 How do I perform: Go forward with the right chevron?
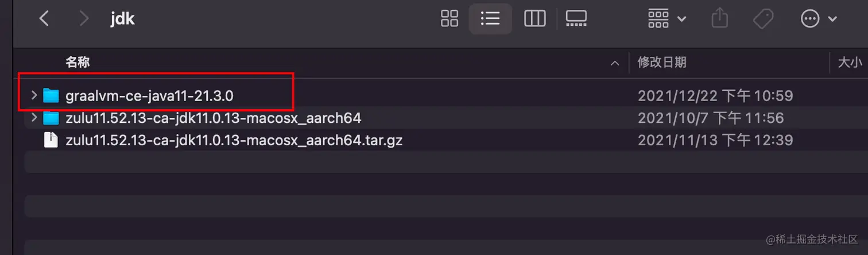[x=84, y=19]
